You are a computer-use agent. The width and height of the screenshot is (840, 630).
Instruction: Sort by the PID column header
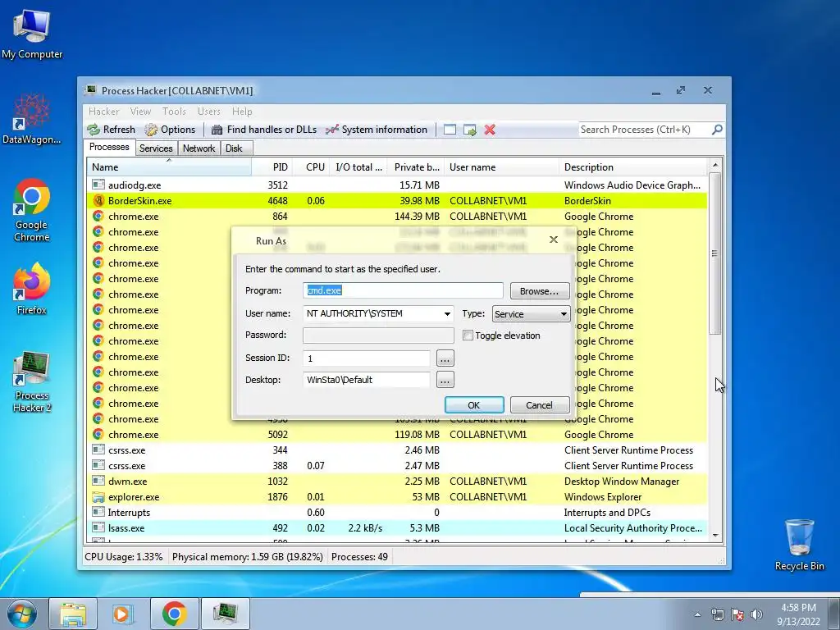[272, 167]
